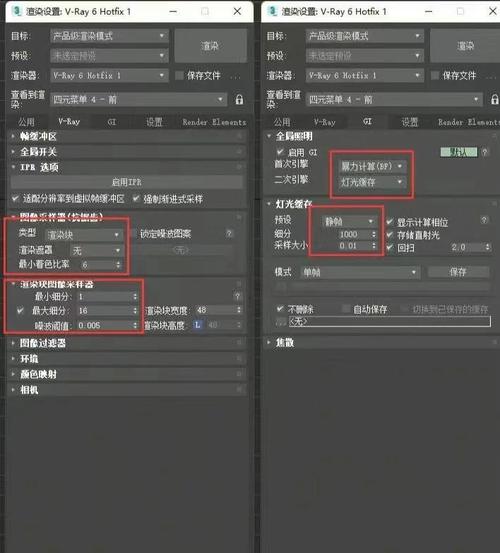The height and width of the screenshot is (553, 500).
Task: Click the <无> path field in 灯光缓存
Action: coord(389,321)
